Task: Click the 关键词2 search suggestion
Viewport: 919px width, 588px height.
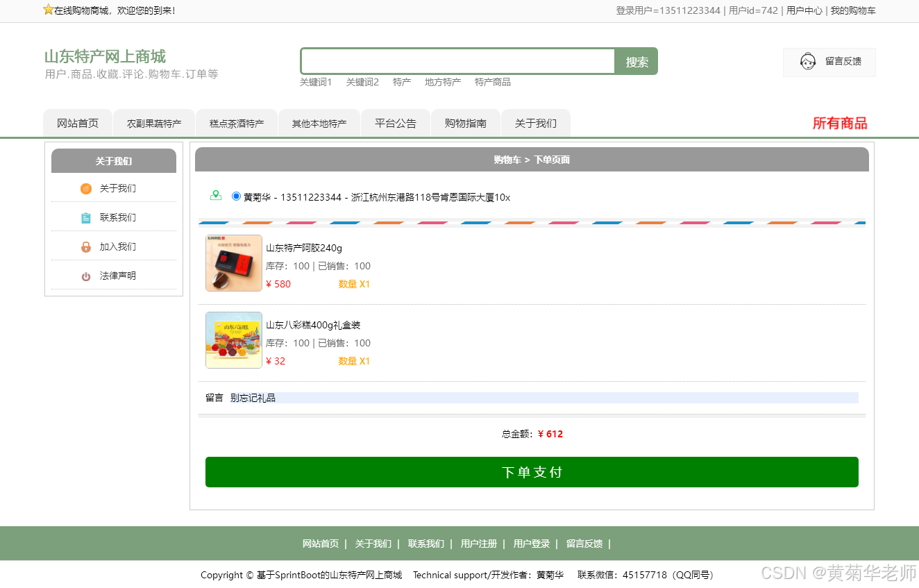Action: click(x=362, y=82)
